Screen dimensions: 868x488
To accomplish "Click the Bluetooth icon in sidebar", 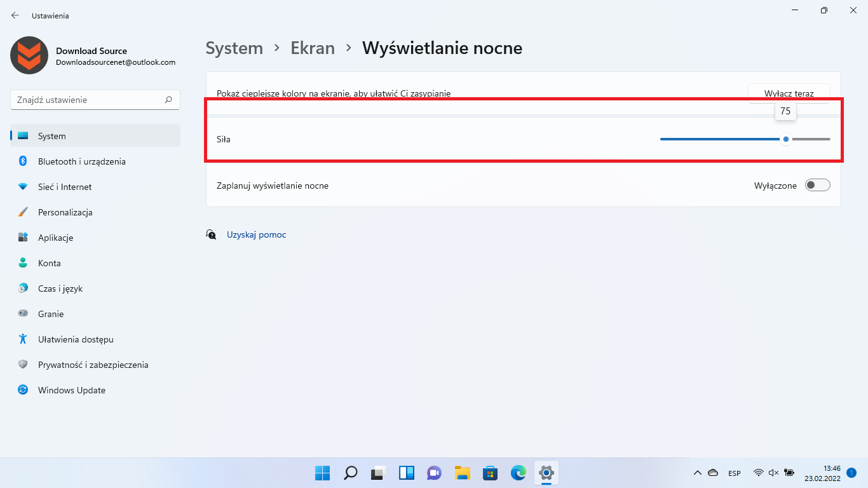I will 23,161.
